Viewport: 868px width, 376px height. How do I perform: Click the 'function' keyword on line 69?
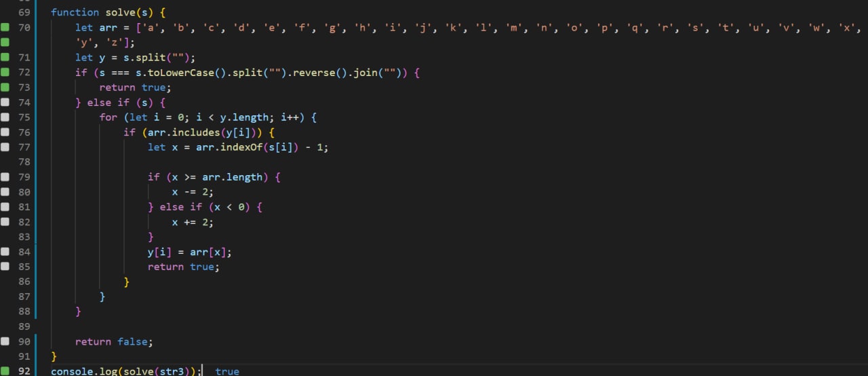click(x=75, y=13)
